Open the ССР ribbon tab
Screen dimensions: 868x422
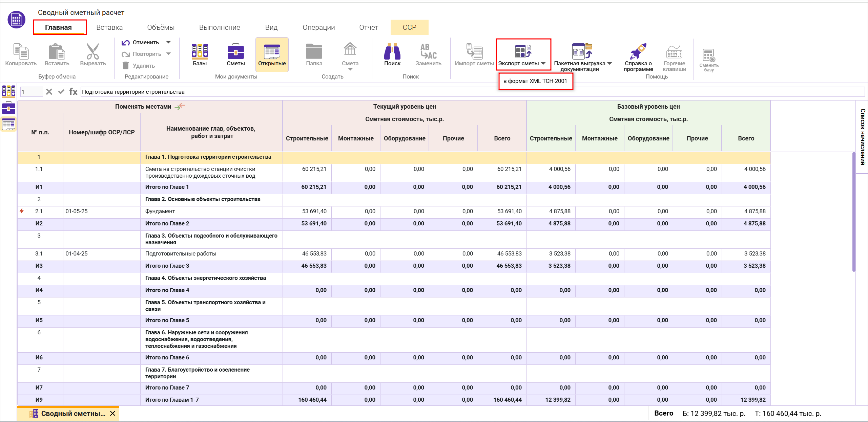(409, 27)
